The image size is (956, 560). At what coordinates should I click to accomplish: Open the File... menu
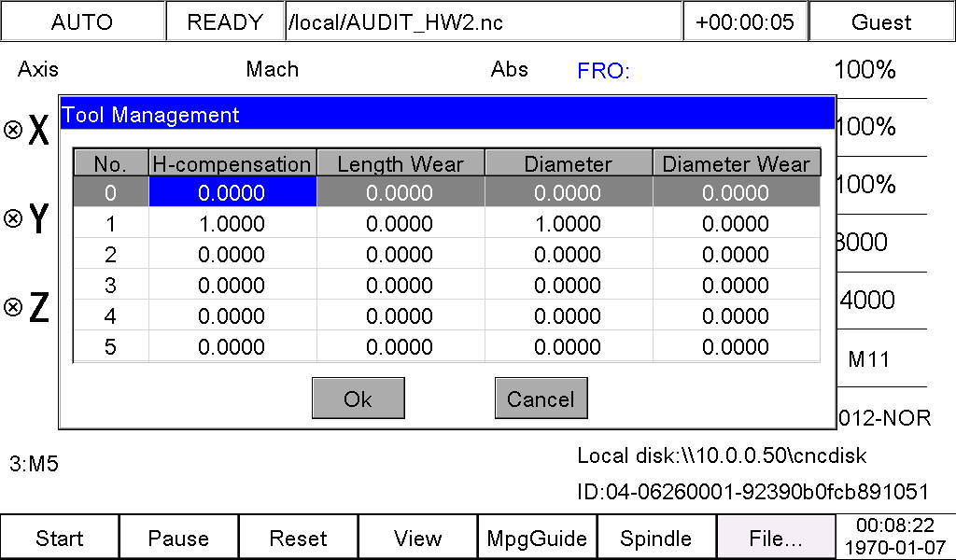[776, 538]
